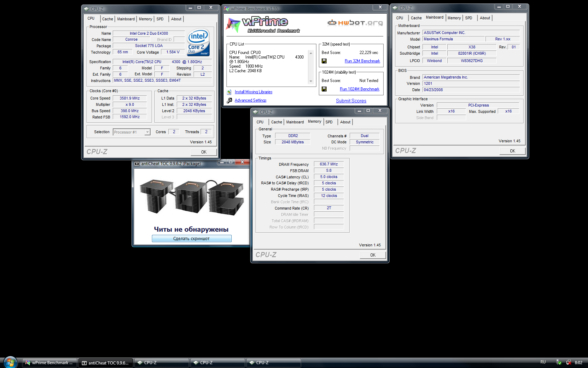Click antiCheat TOC taskbar button
This screenshot has width=588, height=368.
(x=105, y=363)
